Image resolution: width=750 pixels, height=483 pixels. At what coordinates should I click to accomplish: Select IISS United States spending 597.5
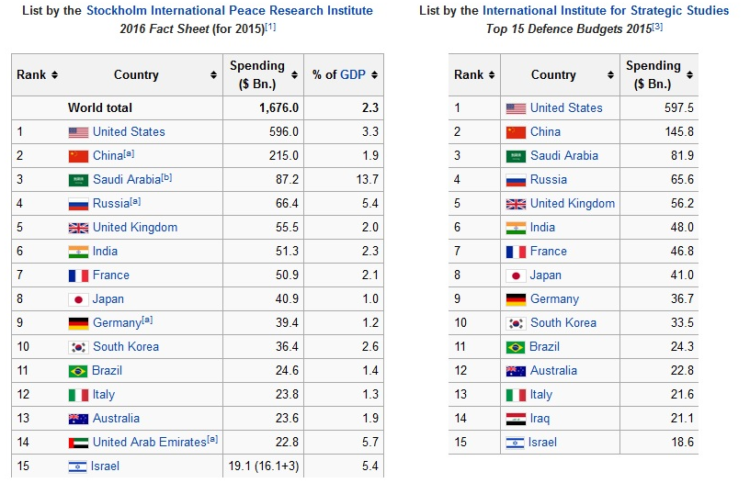679,108
